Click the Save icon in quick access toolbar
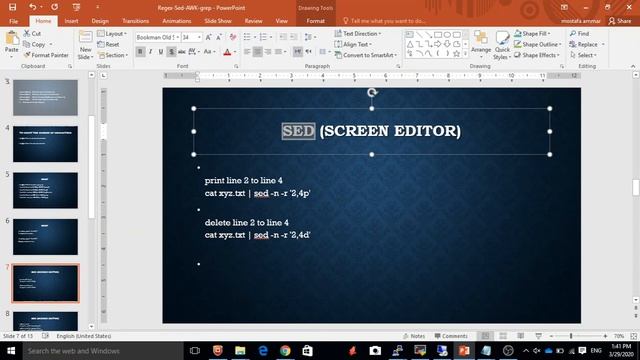 [12, 7]
